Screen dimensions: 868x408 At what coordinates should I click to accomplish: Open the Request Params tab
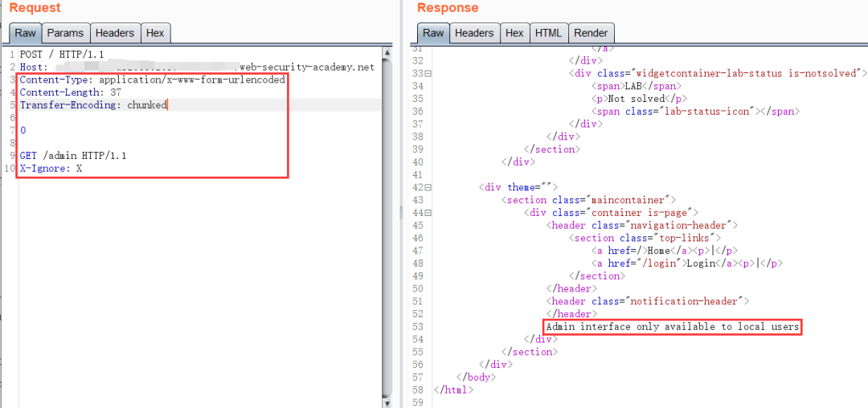coord(65,33)
